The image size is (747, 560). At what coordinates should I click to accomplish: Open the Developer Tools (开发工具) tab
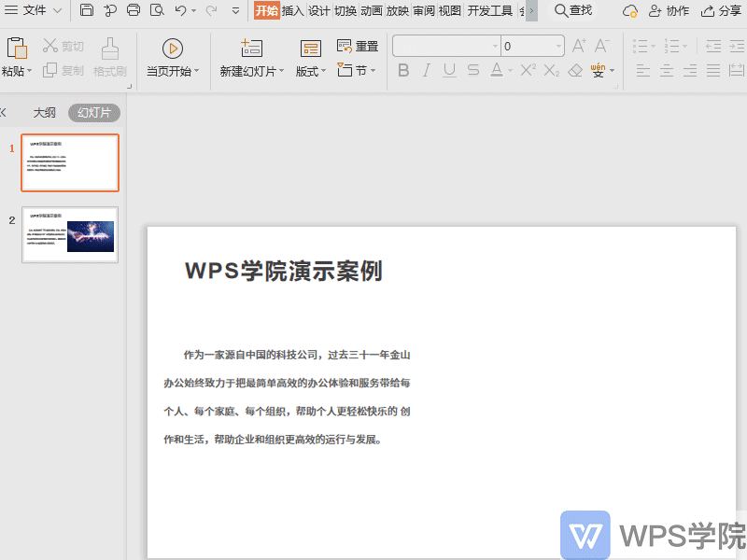pyautogui.click(x=489, y=10)
